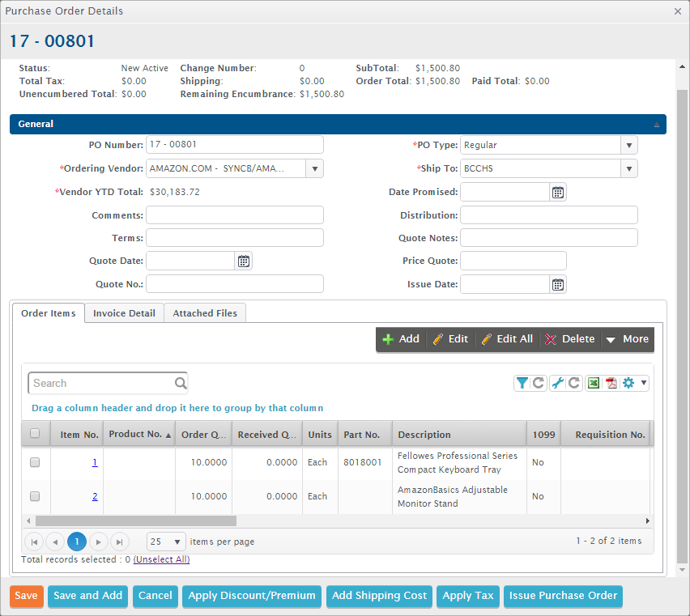Open the Issue Date calendar picker

tap(557, 284)
